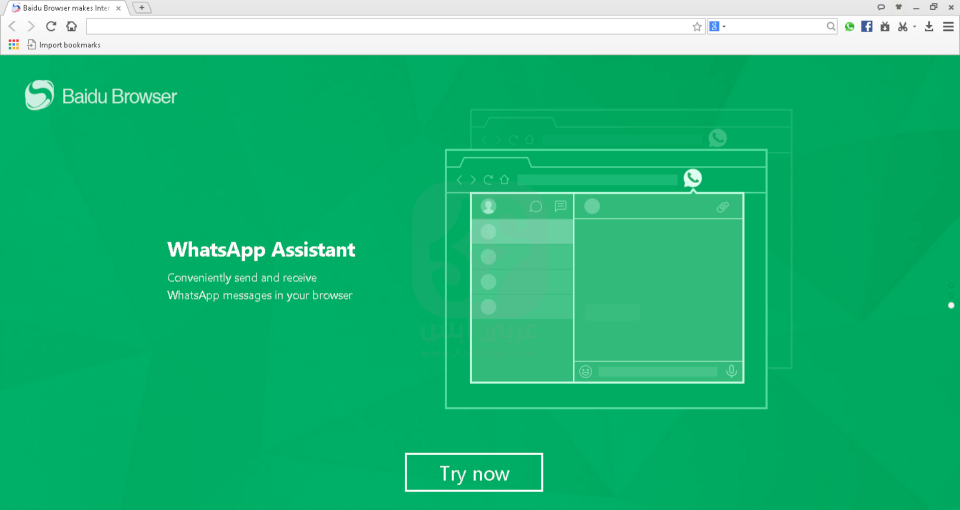Open the apps grid icon
This screenshot has height=510, width=960.
(x=14, y=44)
